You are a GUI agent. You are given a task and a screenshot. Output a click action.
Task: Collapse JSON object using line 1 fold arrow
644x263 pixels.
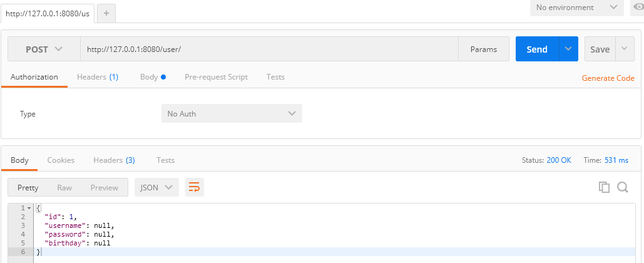pyautogui.click(x=29, y=208)
